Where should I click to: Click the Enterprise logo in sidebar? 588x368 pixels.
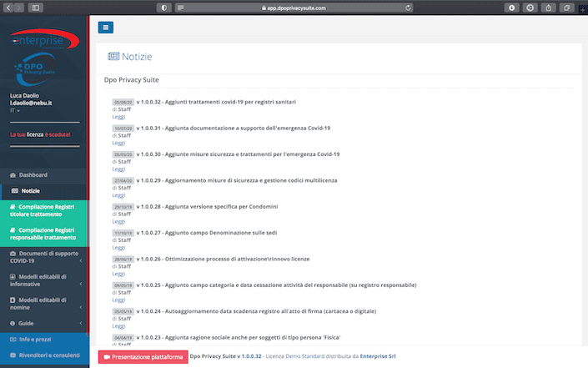click(x=45, y=39)
